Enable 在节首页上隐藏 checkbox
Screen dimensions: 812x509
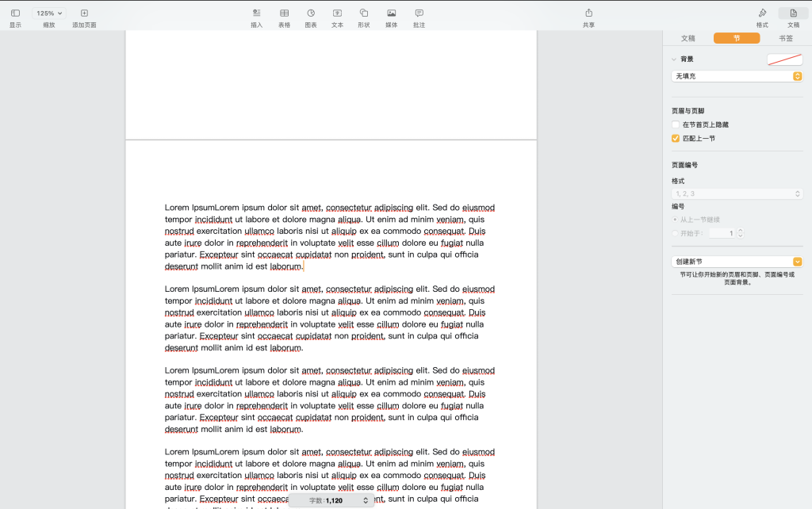click(x=676, y=124)
